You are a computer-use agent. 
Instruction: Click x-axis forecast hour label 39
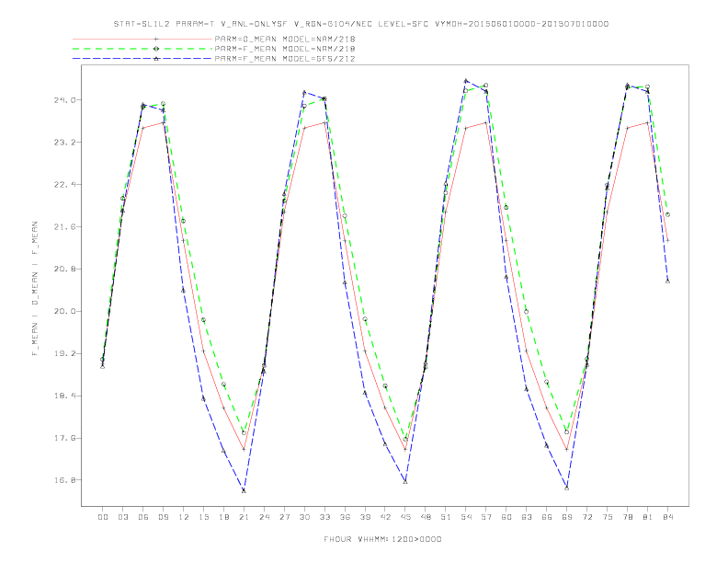(365, 517)
